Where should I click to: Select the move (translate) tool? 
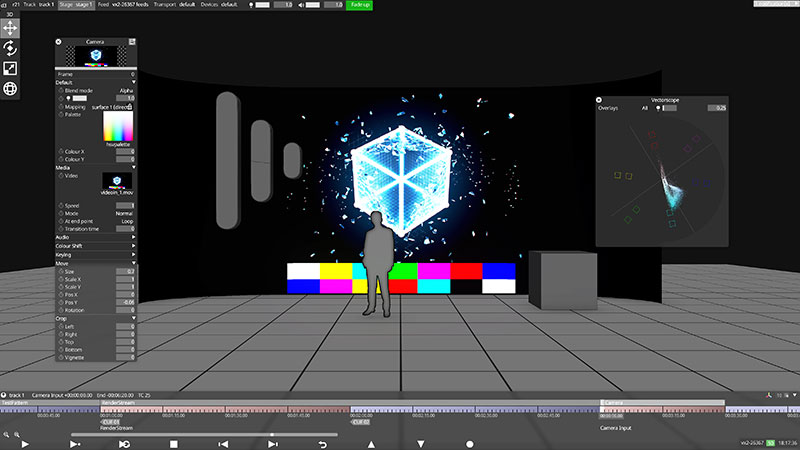[10, 28]
